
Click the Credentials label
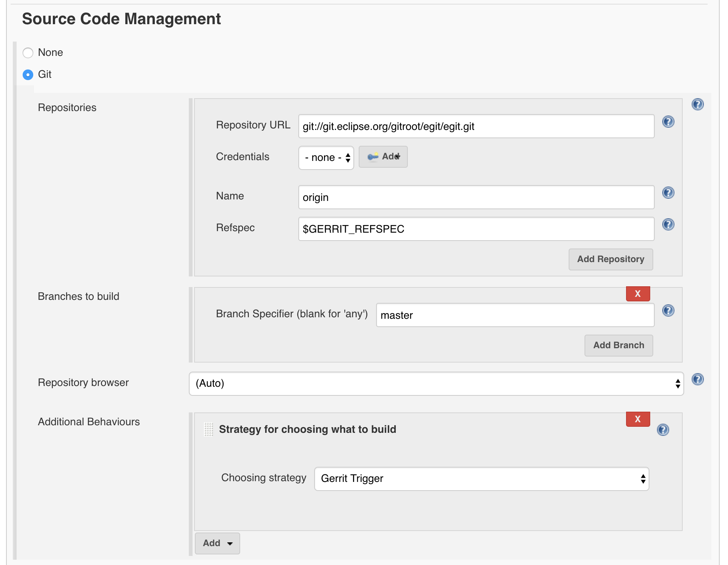pos(242,157)
